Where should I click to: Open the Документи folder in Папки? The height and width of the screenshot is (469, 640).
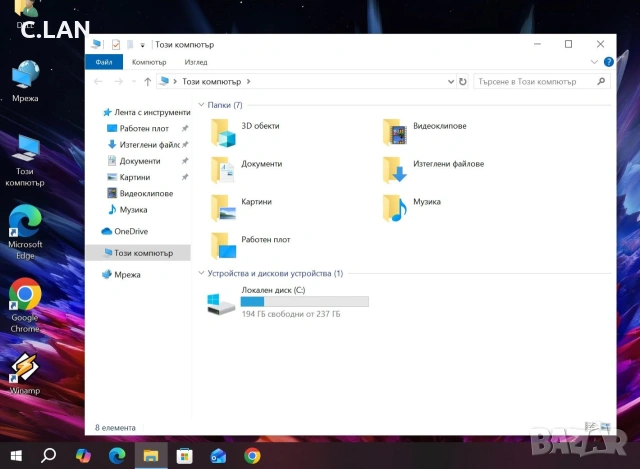tap(223, 170)
